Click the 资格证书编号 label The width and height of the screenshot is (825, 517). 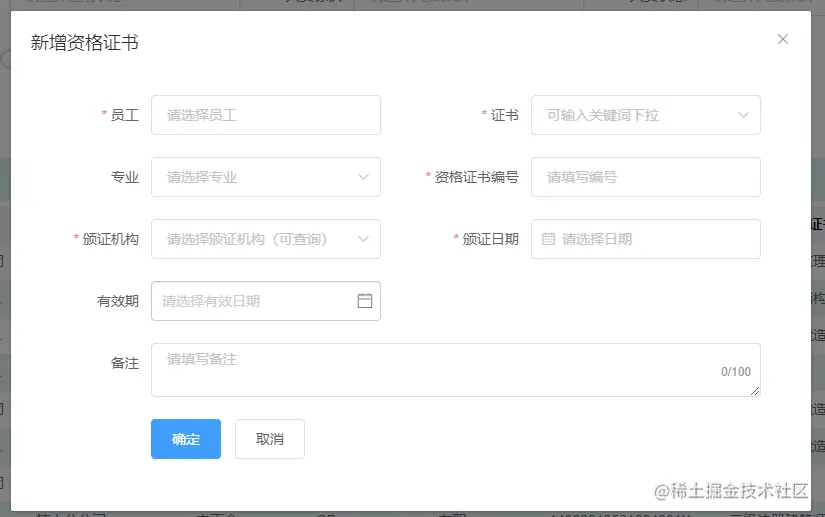click(476, 177)
